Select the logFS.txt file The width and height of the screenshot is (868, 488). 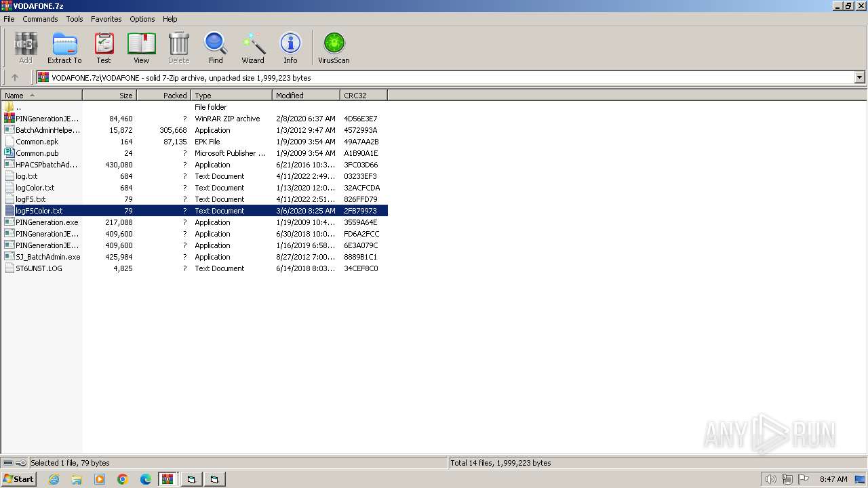coord(195,199)
